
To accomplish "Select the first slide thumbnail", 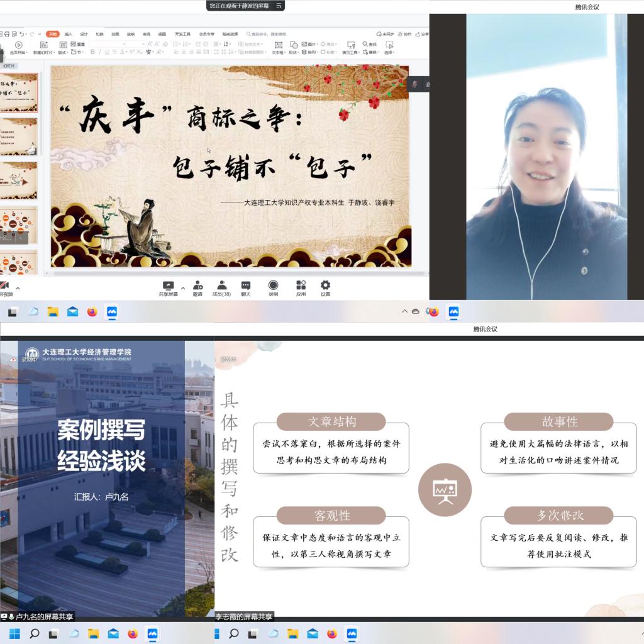I will pyautogui.click(x=18, y=92).
